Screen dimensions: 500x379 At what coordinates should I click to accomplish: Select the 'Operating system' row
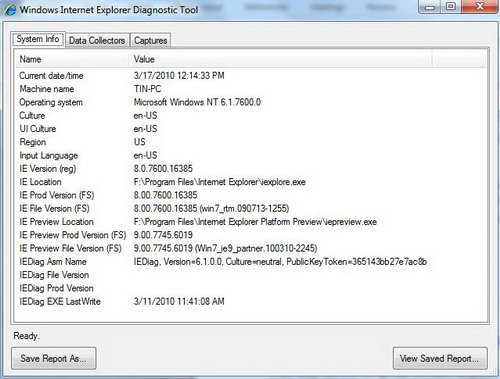tap(51, 102)
